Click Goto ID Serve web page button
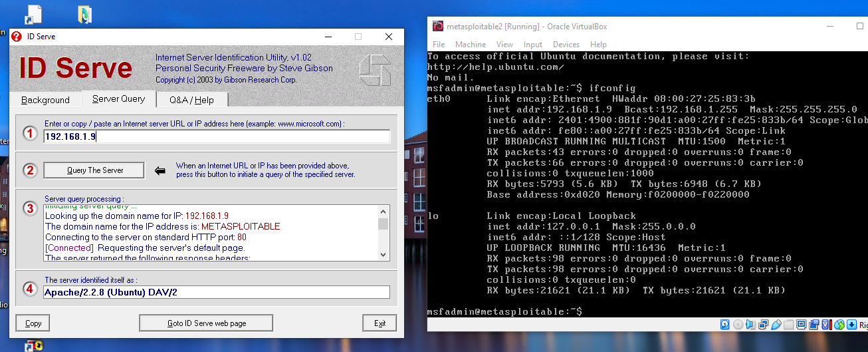This screenshot has width=868, height=352. pyautogui.click(x=206, y=323)
